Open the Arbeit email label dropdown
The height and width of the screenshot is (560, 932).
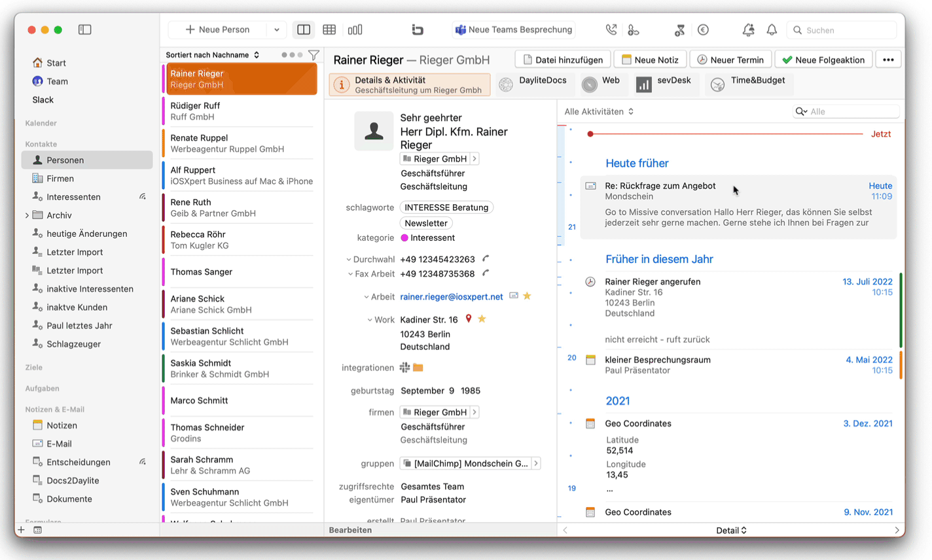(379, 297)
